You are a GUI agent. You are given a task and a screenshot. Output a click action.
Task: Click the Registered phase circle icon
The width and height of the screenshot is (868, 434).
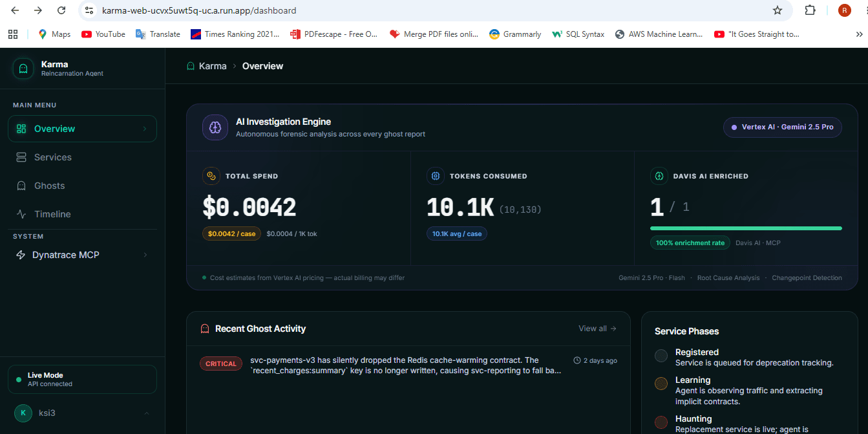pos(661,356)
